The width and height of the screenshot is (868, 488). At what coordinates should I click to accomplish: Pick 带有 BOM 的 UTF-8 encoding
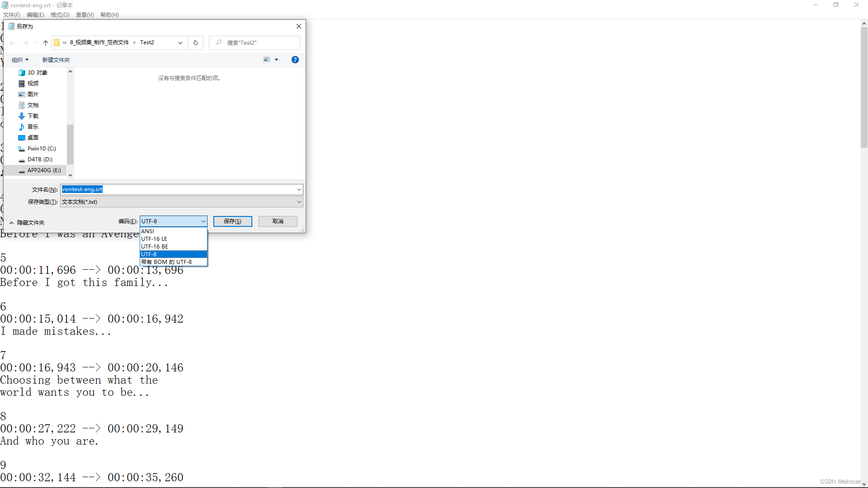(x=166, y=262)
